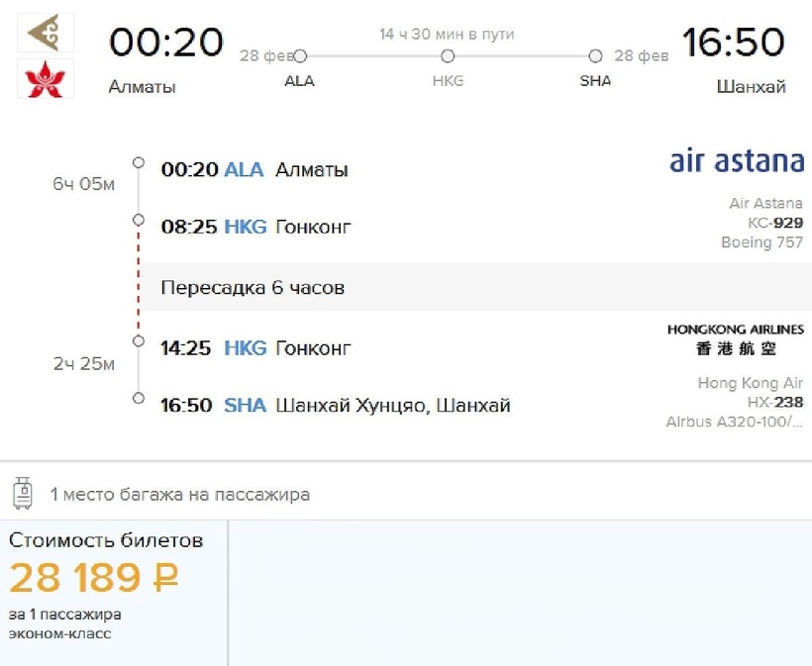Click the departure time 00:20 header
This screenshot has width=812, height=666.
166,43
